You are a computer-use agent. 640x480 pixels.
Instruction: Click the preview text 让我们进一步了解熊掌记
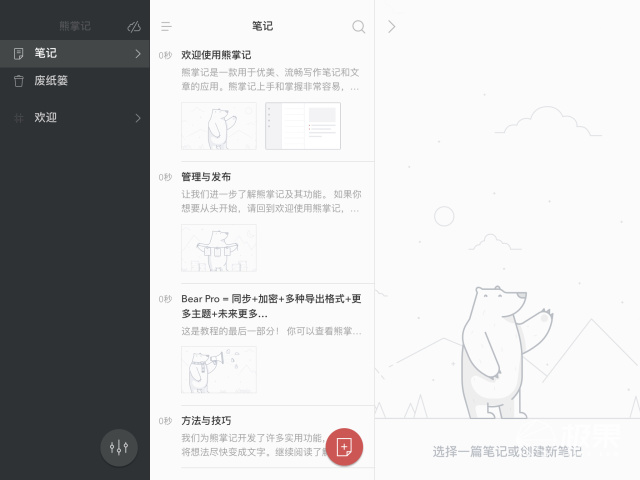coord(271,201)
